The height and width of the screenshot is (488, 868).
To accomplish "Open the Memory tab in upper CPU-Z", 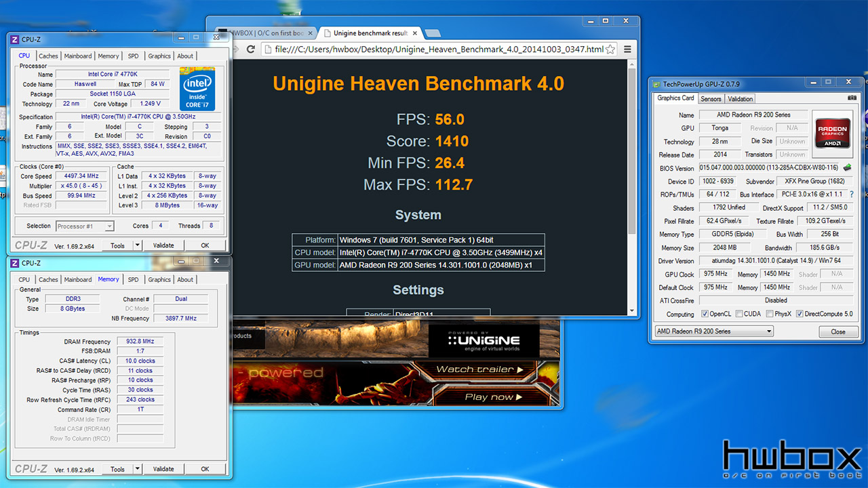I will pos(108,56).
